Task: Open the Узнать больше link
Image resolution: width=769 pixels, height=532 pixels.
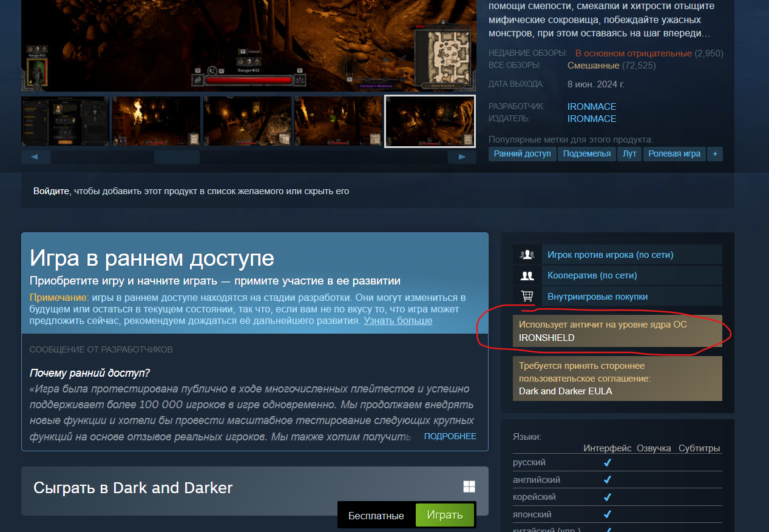Action: [x=398, y=320]
